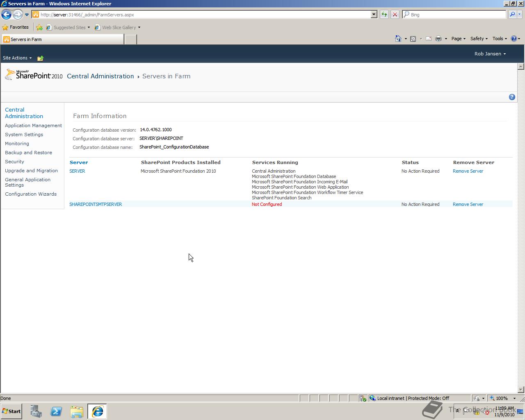The height and width of the screenshot is (420, 525).
Task: Click the vertical scrollbar up arrow
Action: [x=521, y=66]
